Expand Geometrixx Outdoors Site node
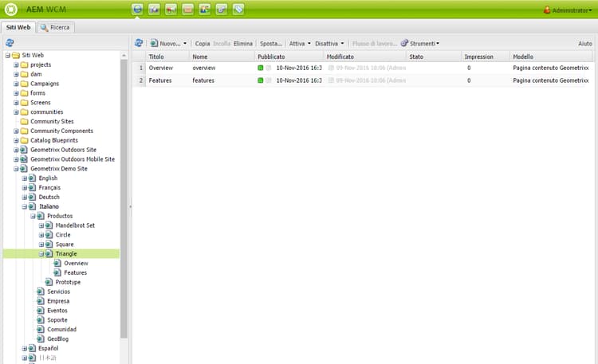Viewport: 598px width, 364px height. click(x=16, y=150)
